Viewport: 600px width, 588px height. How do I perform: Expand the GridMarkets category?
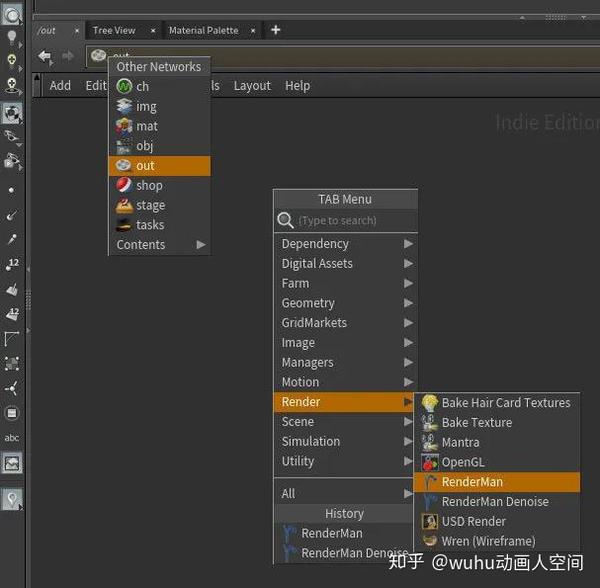click(x=346, y=323)
